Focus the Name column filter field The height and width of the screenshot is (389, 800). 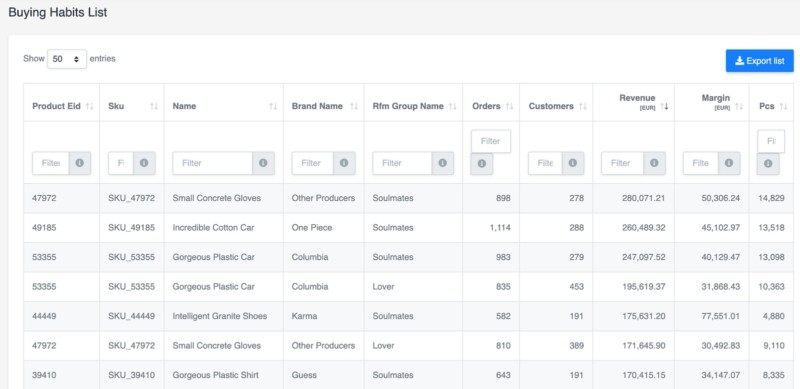[212, 163]
